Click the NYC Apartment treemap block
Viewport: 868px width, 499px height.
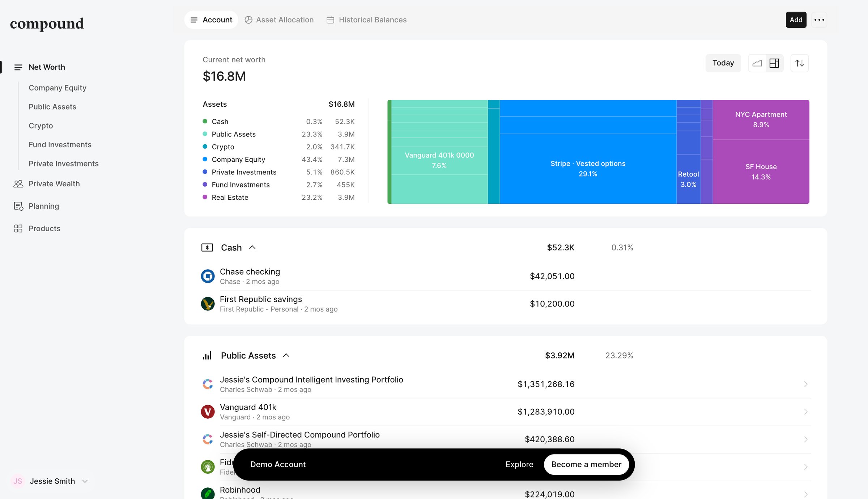pyautogui.click(x=761, y=120)
